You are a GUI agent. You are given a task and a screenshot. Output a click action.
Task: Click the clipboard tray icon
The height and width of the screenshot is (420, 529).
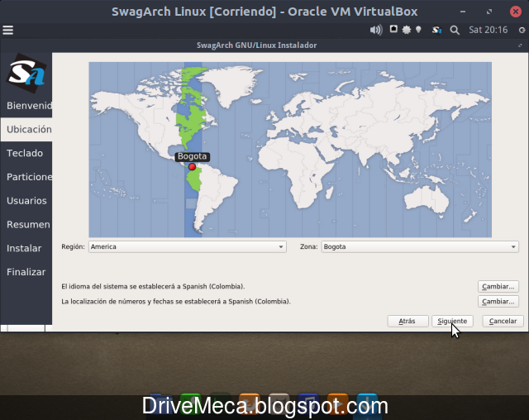393,29
